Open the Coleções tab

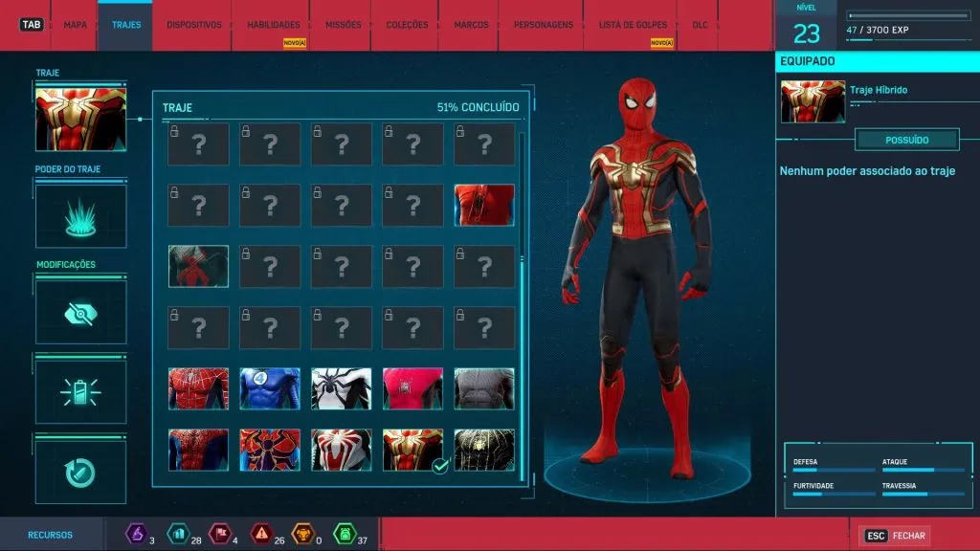[x=407, y=25]
